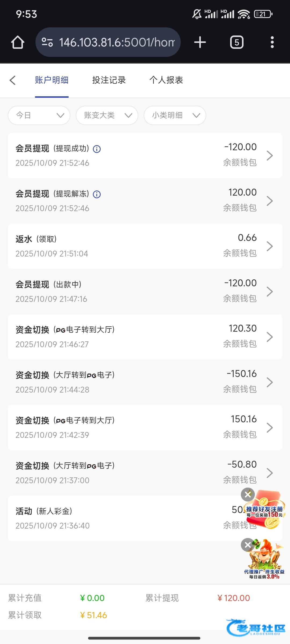Tap the back arrow beside 账户明细

point(13,80)
